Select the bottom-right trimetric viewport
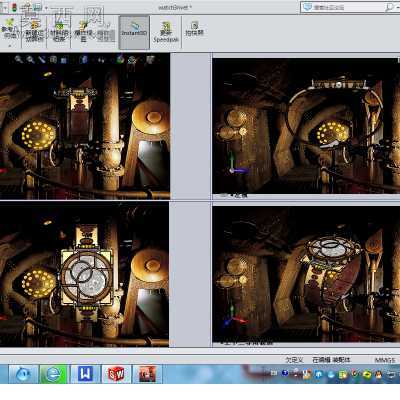Image resolution: width=400 pixels, height=400 pixels. click(306, 274)
